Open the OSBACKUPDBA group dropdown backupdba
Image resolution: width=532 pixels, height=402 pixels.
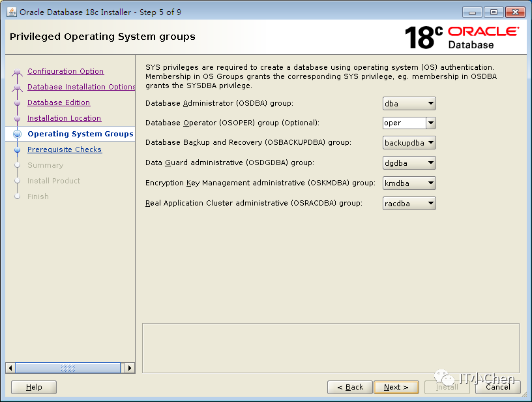pyautogui.click(x=409, y=143)
